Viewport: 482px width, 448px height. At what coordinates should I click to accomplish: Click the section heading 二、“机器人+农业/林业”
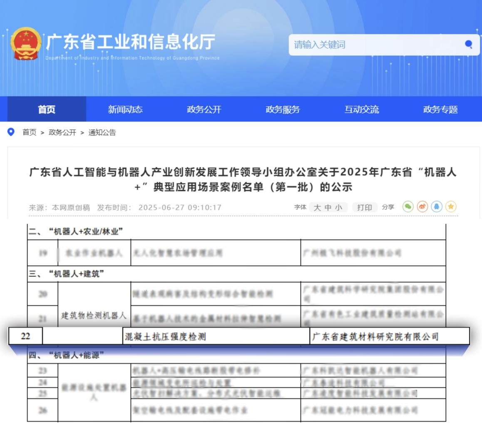76,231
